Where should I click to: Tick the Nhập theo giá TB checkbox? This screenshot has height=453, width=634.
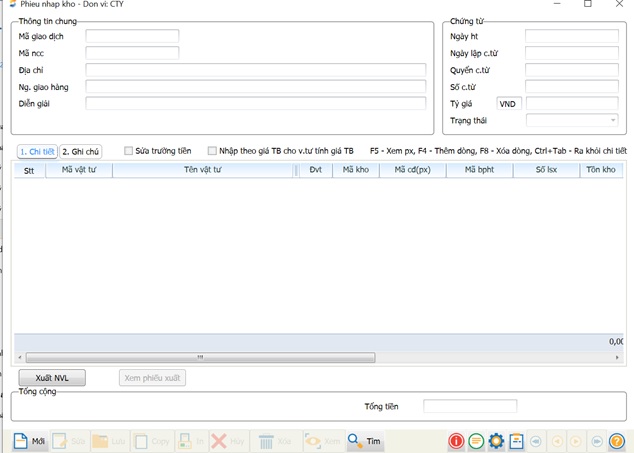(212, 151)
